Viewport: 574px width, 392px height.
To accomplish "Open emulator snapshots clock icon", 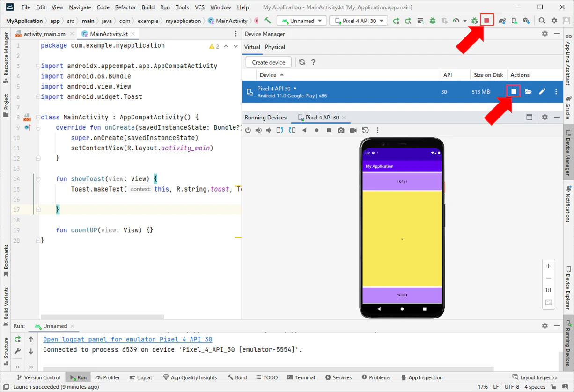I will (x=365, y=130).
